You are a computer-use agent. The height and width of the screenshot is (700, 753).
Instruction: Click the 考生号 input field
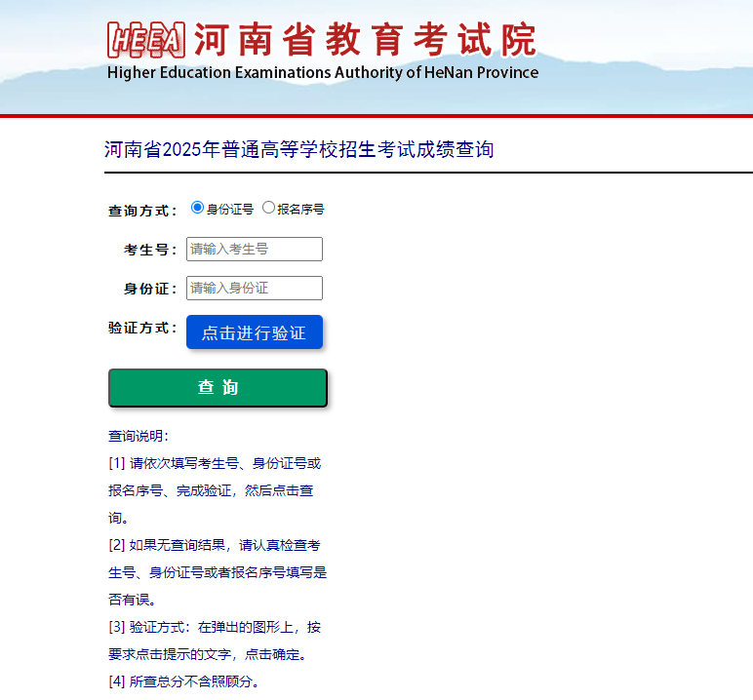coord(254,250)
